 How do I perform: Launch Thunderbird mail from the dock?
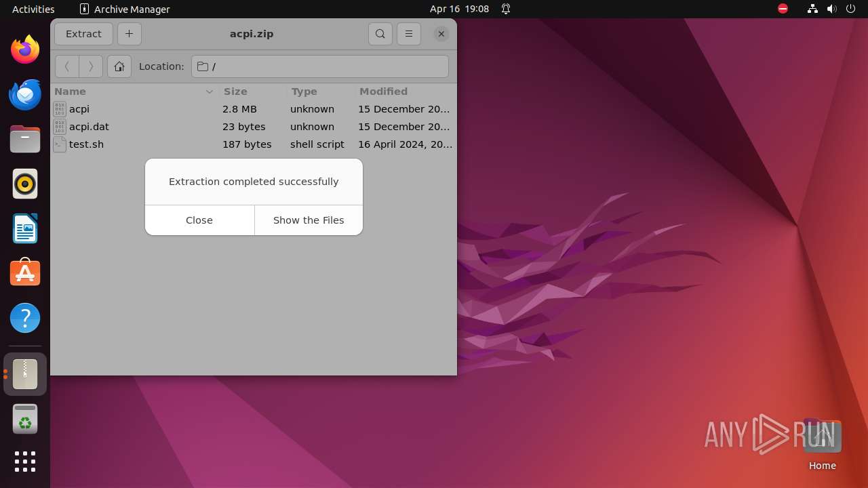pos(25,94)
